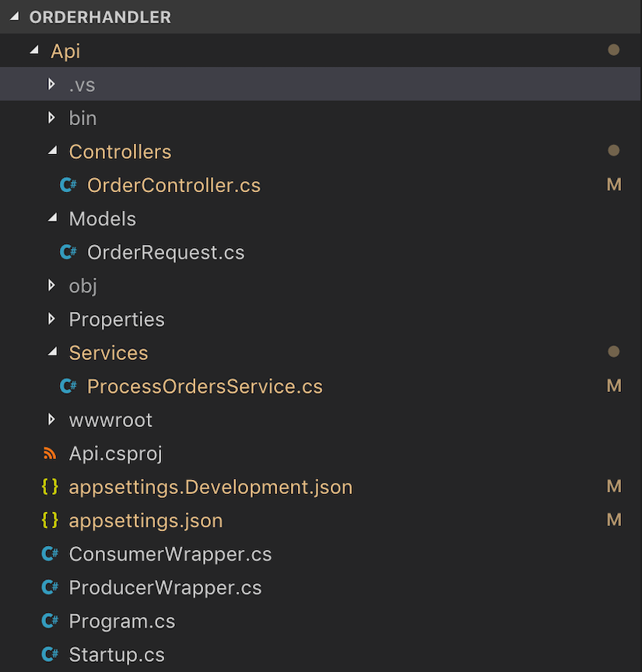
Task: Expand the wwwroot folder
Action: (x=51, y=419)
